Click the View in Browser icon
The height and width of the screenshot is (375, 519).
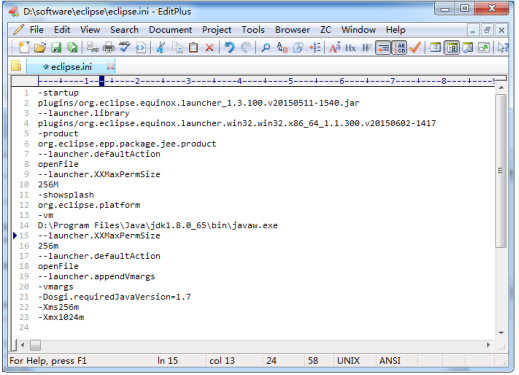pyautogui.click(x=140, y=48)
